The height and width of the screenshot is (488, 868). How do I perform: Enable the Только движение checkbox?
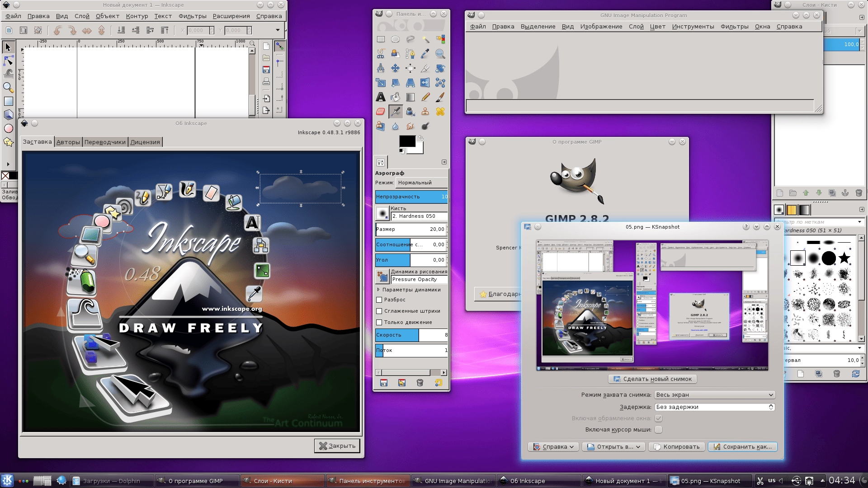379,322
